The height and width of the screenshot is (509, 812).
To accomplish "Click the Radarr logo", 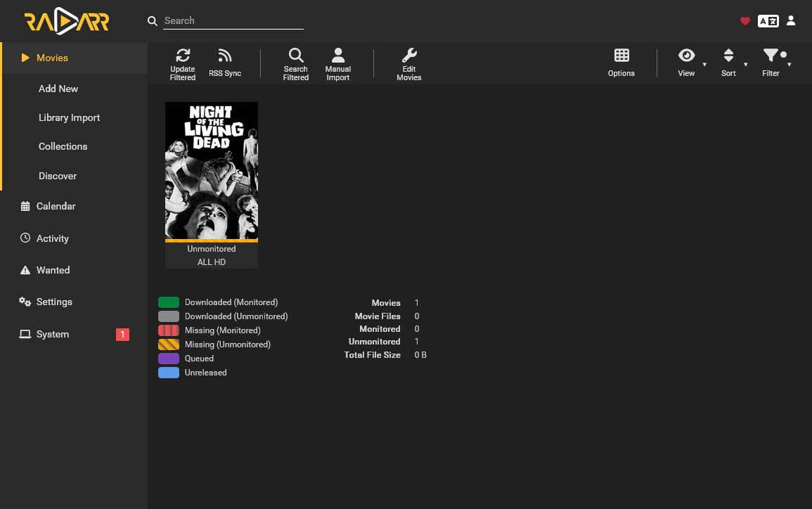I will (66, 21).
